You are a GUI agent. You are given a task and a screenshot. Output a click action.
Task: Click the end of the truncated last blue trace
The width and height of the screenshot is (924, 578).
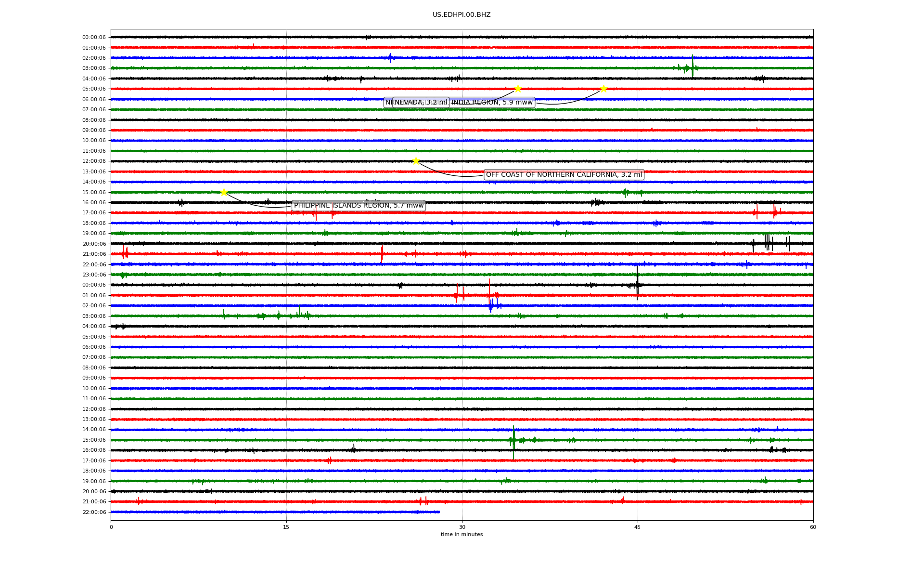[439, 512]
